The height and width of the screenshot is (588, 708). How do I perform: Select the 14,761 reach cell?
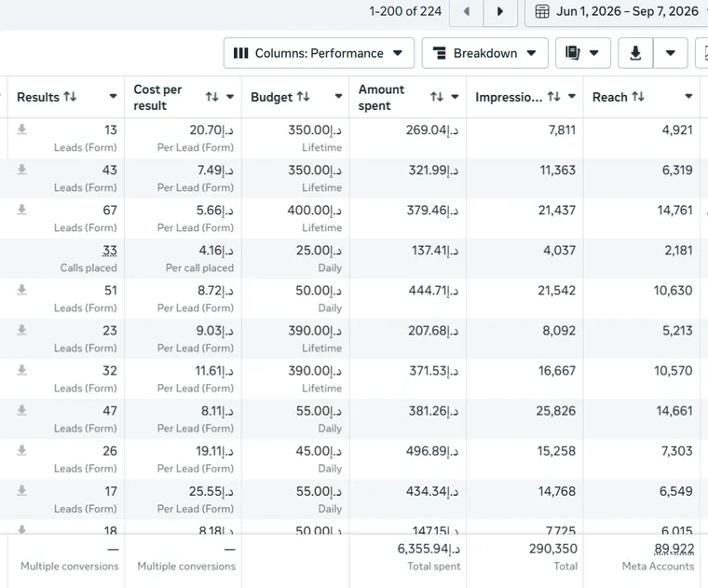pos(642,219)
